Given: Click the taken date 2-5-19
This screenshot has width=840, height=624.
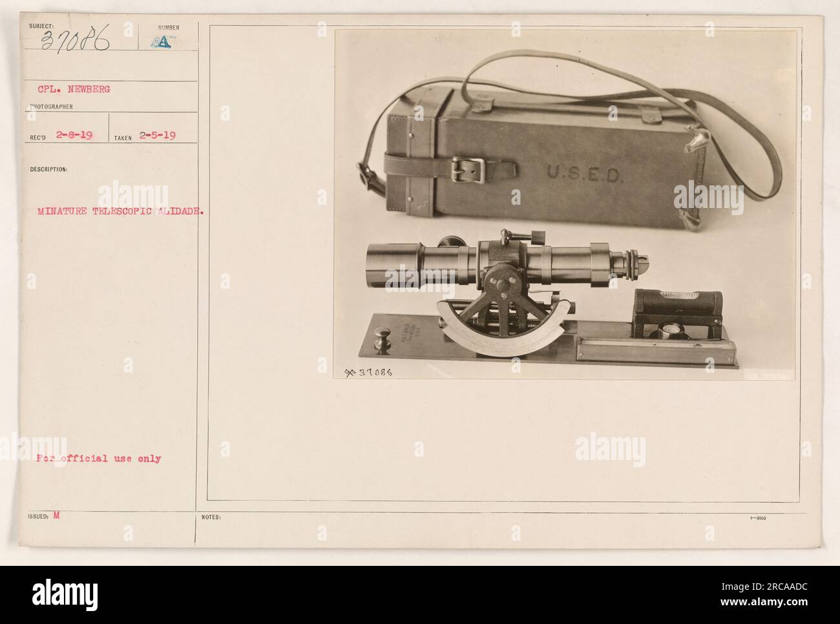Looking at the screenshot, I should point(158,136).
